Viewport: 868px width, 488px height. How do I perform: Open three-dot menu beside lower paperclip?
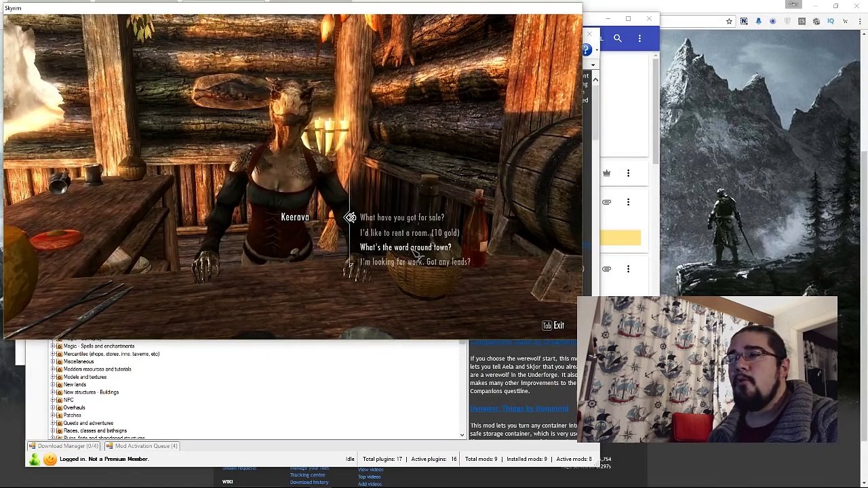click(628, 269)
